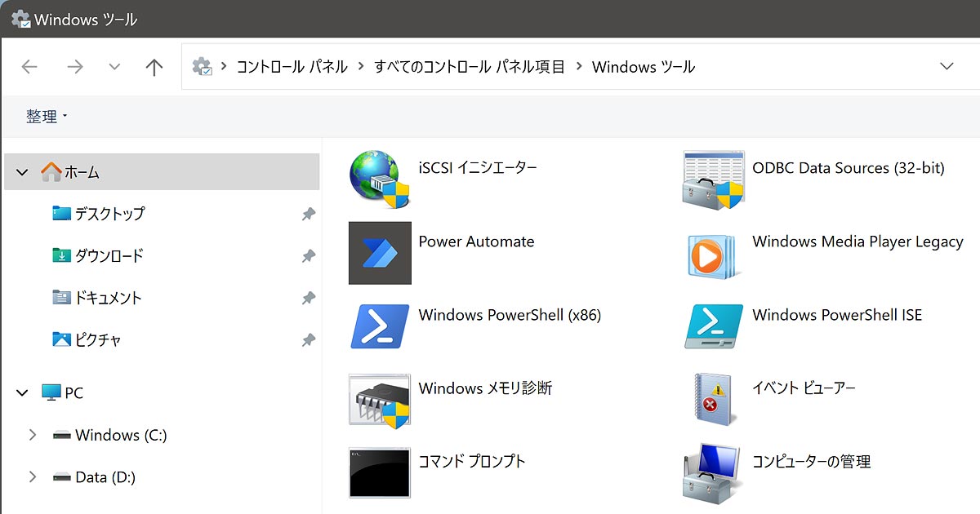Select ダウンロード text in the navigation pane
Screen dimensions: 980x514
(109, 255)
